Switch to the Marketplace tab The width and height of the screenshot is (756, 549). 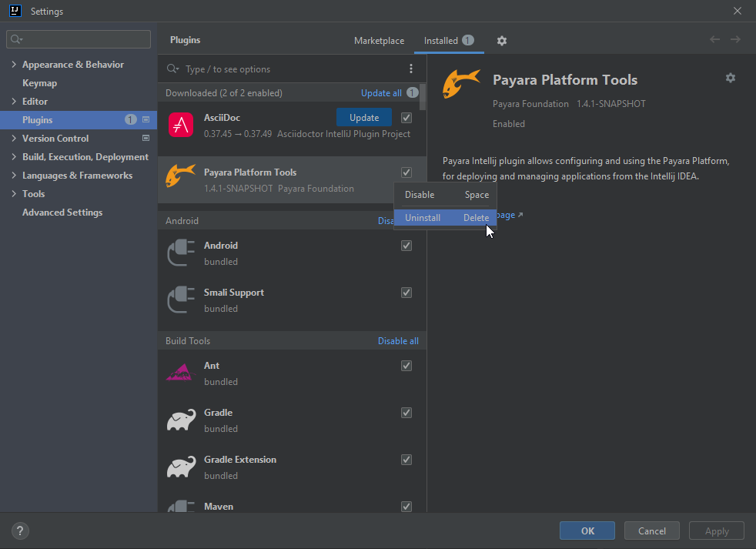(379, 41)
